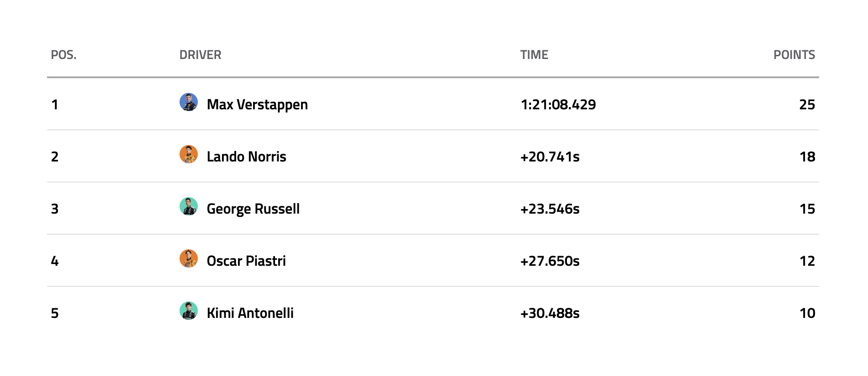
Task: Open the Max Verstappen driver link
Action: point(257,105)
